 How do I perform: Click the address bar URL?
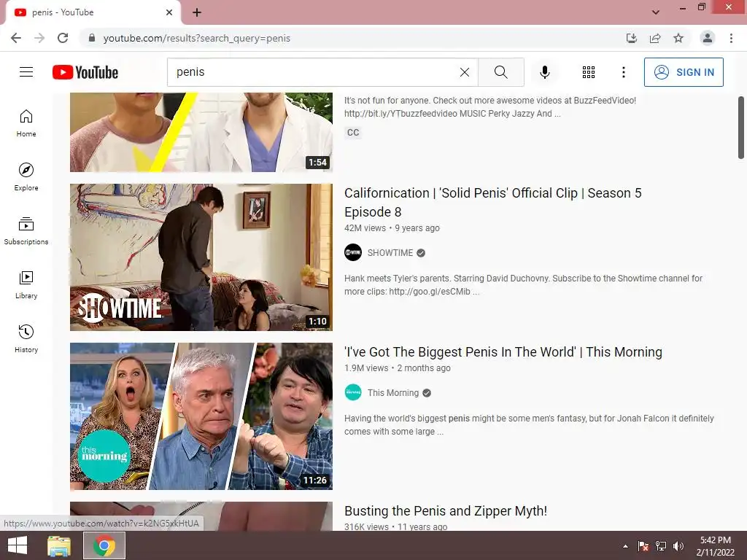point(197,38)
